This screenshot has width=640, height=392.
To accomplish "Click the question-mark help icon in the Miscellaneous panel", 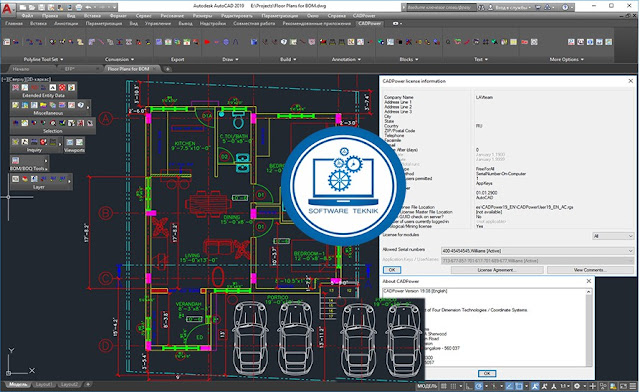I will pyautogui.click(x=81, y=105).
